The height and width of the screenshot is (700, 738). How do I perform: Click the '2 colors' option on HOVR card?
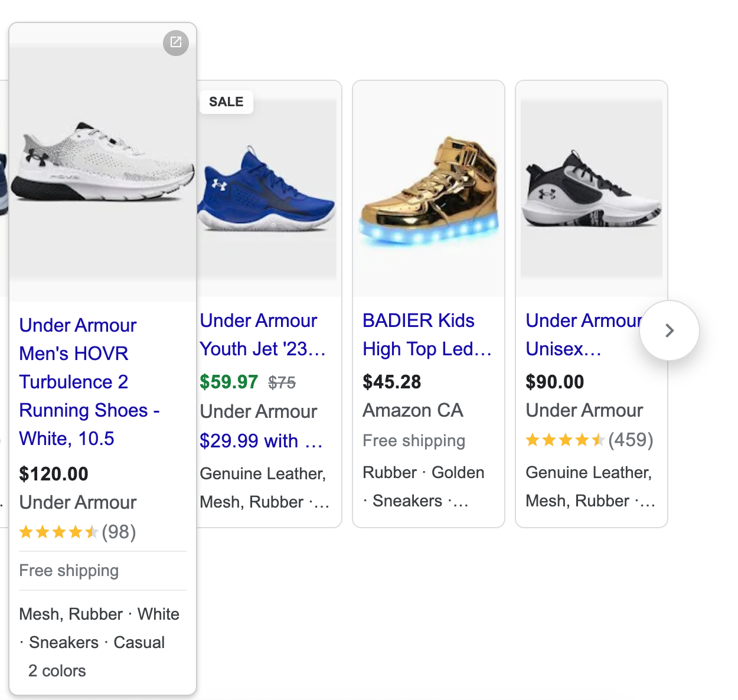point(57,670)
